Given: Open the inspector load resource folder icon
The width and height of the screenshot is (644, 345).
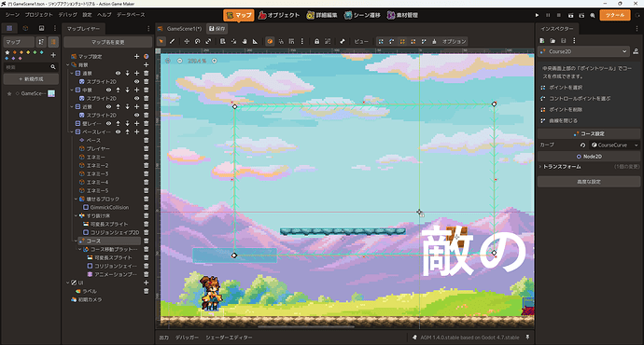Looking at the screenshot, I should click(x=553, y=41).
